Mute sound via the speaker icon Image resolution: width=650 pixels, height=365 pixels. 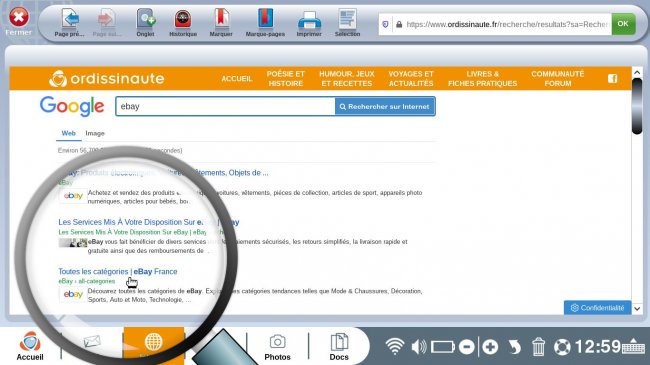[x=419, y=347]
